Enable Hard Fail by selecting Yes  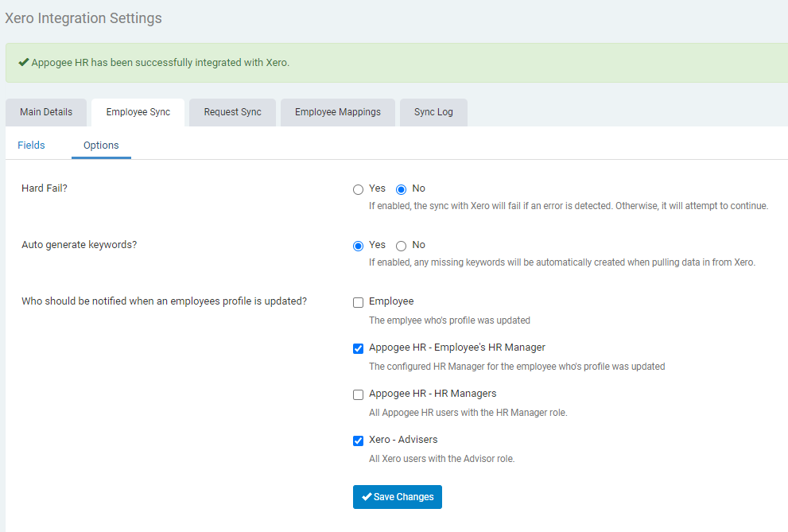click(358, 189)
